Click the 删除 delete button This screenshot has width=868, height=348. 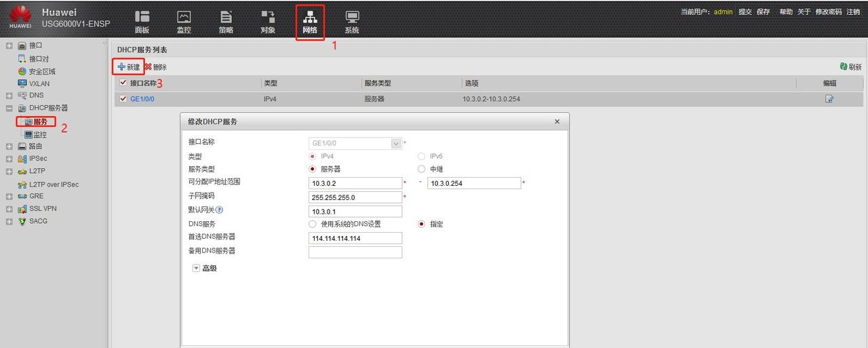click(155, 67)
